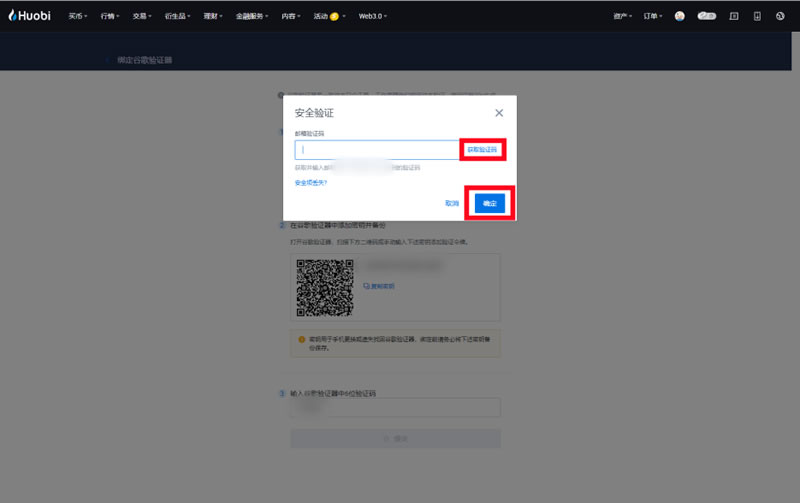Click 取消 to cancel verification
This screenshot has height=503, width=800.
[452, 203]
